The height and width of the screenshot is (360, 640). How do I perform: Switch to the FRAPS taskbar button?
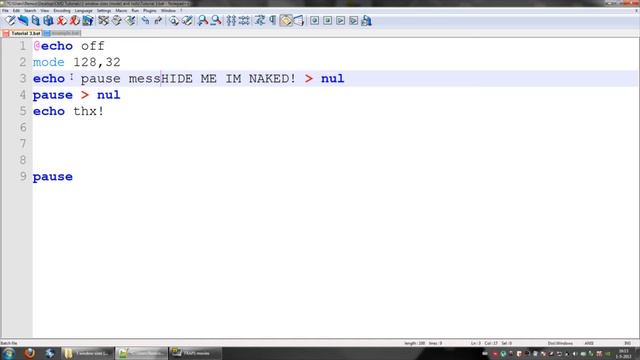click(x=195, y=353)
